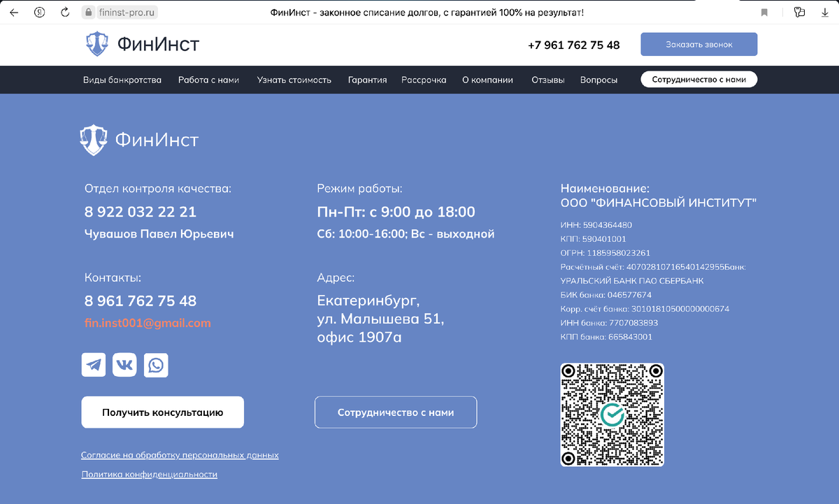Go to the Вопросы section
This screenshot has width=839, height=504.
[598, 80]
